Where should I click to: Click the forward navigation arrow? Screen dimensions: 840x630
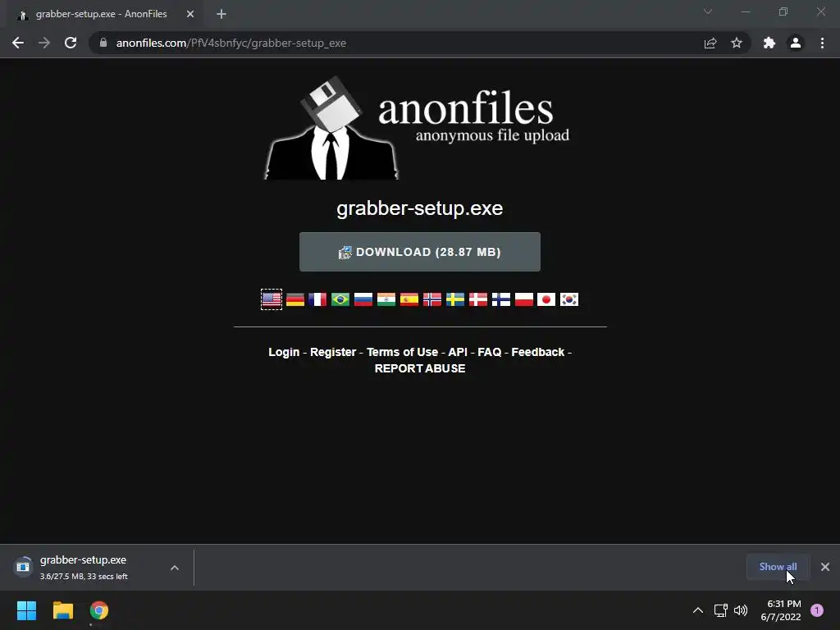(44, 43)
